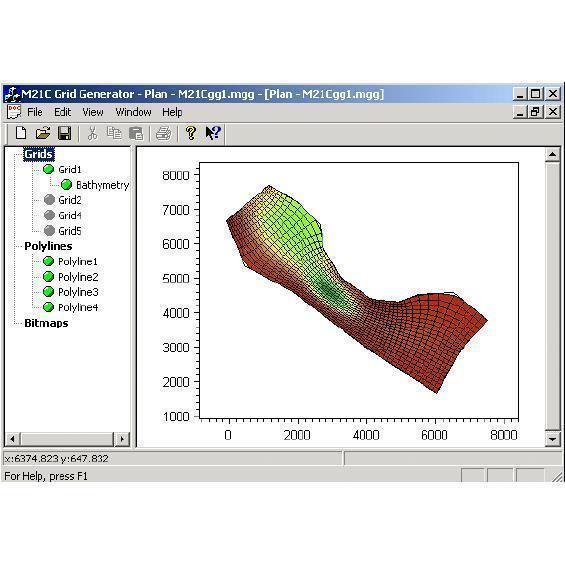
Task: Select Grid5 label in tree
Action: click(x=70, y=231)
